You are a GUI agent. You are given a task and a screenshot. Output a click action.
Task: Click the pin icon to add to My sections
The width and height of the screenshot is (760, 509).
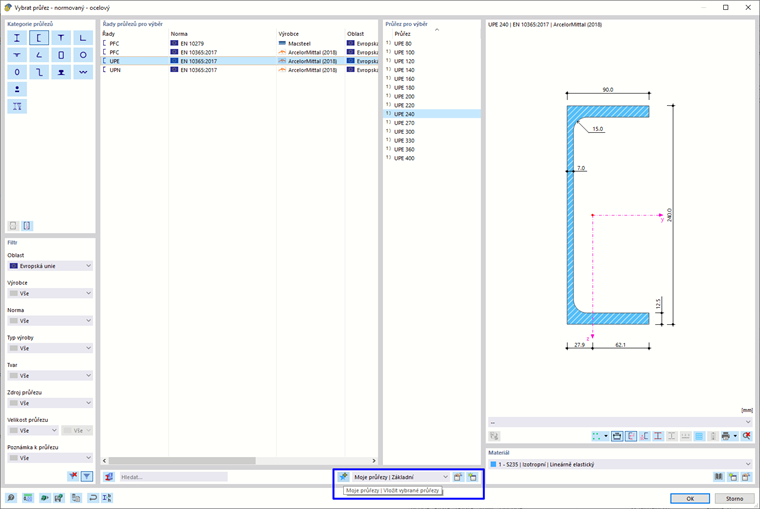point(344,477)
